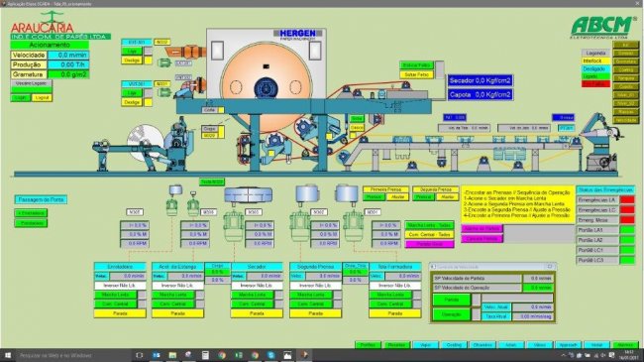Open Google Chrome from the taskbar
644x362 pixels.
(222, 355)
